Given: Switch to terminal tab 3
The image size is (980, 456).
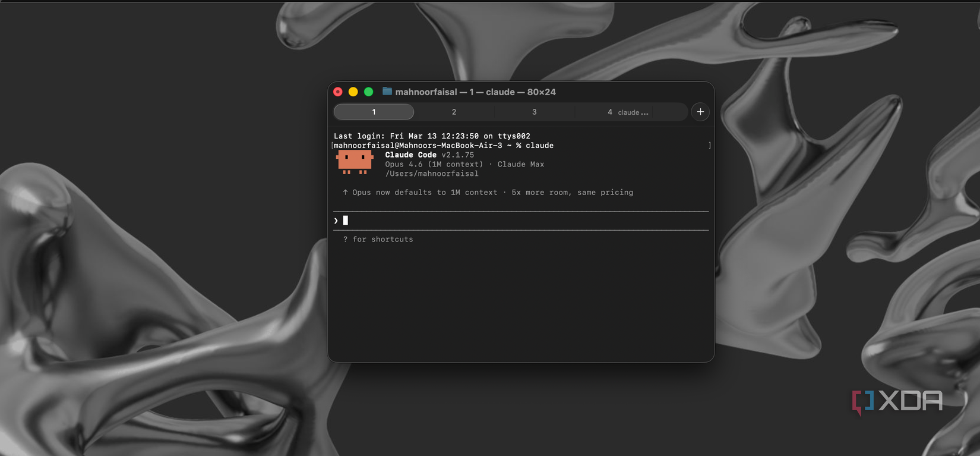Looking at the screenshot, I should 534,112.
